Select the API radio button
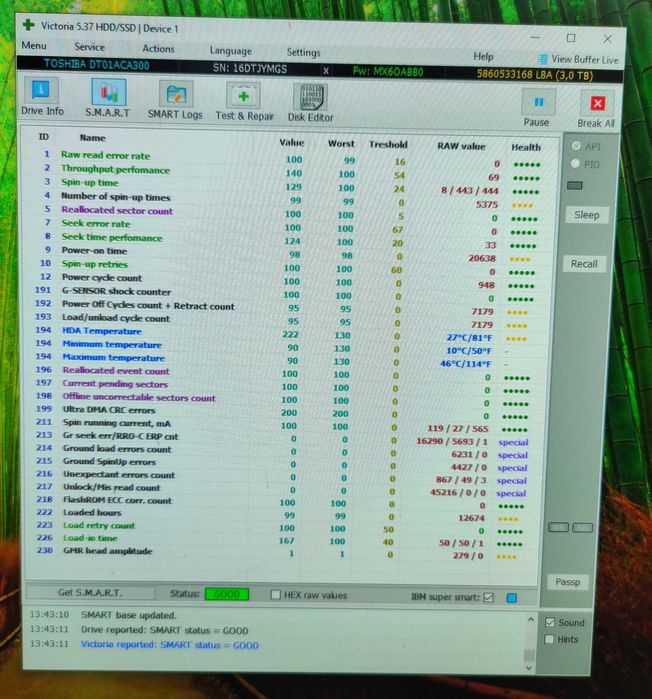This screenshot has width=652, height=699. 576,146
